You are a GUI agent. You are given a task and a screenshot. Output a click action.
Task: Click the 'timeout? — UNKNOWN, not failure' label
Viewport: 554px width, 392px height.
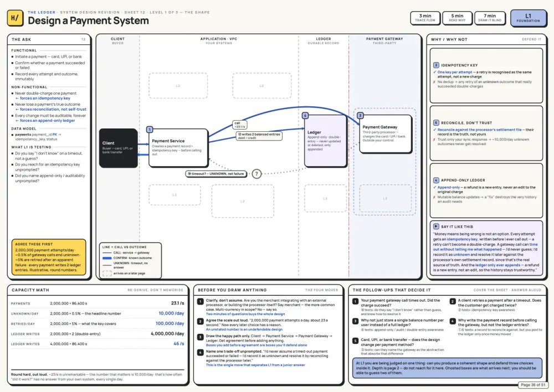pos(216,174)
